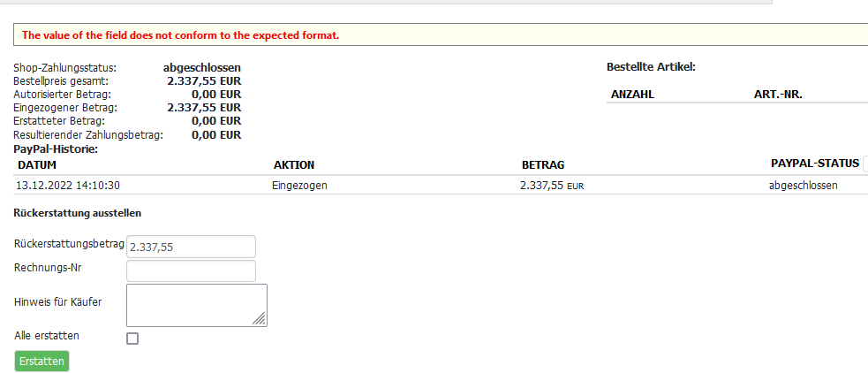Click the Hinweis für Käufer label
868x373 pixels.
pyautogui.click(x=57, y=302)
